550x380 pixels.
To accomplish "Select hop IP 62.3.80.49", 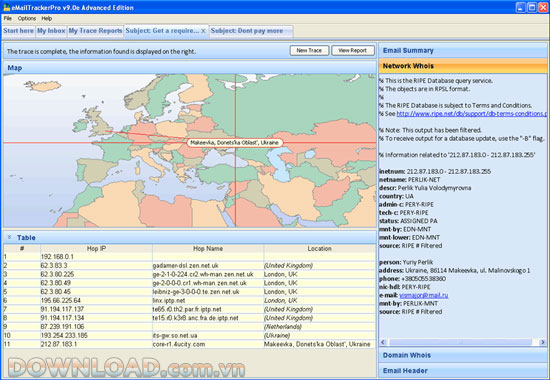I will (x=56, y=283).
